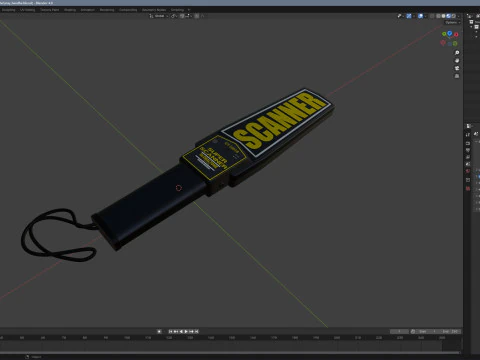Screen dimensions: 480x360
Task: Toggle the camera view icon
Action: coord(457,68)
